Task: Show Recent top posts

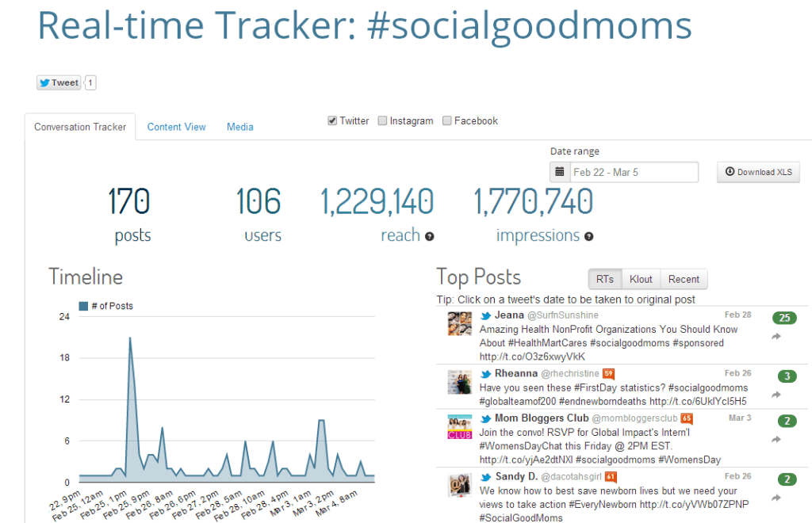Action: (684, 279)
